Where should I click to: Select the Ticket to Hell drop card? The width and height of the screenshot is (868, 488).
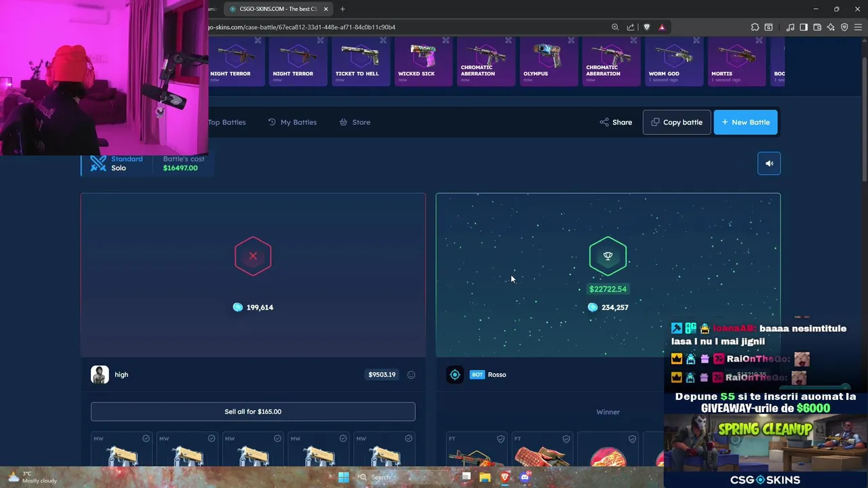click(x=361, y=62)
